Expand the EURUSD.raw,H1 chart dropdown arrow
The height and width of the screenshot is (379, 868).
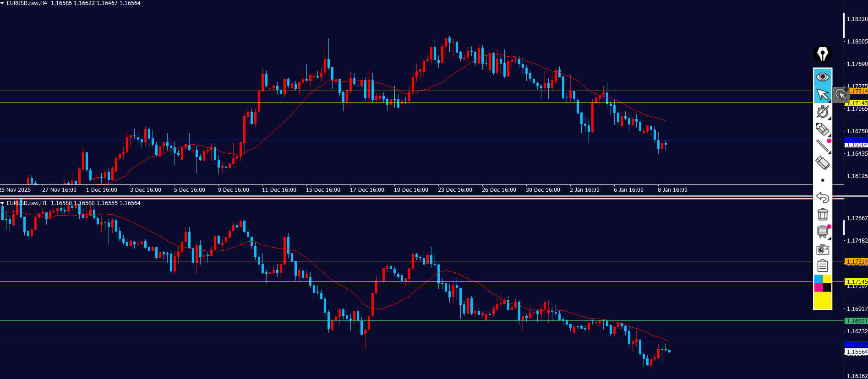(3, 203)
